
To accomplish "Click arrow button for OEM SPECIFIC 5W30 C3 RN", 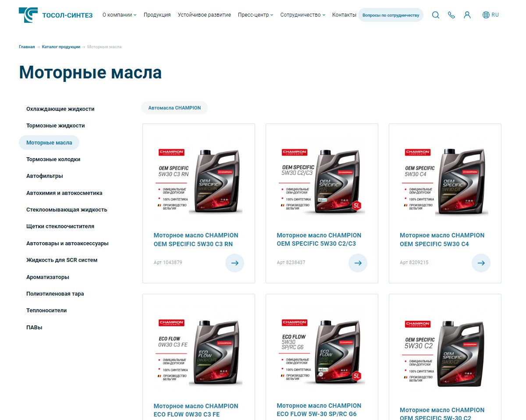I will [235, 263].
